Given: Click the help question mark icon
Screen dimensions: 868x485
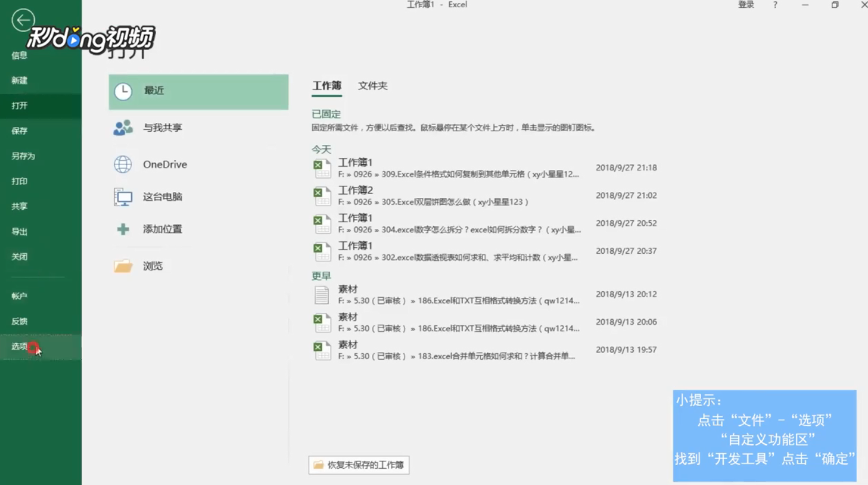Looking at the screenshot, I should point(775,5).
